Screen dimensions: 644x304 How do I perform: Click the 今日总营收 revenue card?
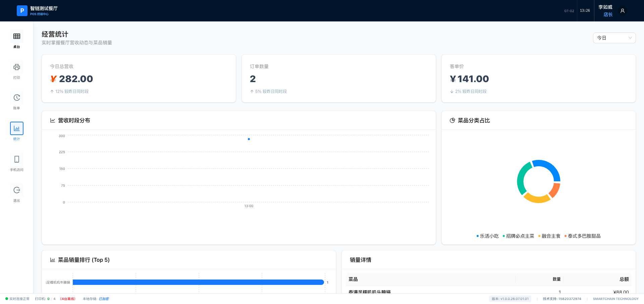(139, 78)
